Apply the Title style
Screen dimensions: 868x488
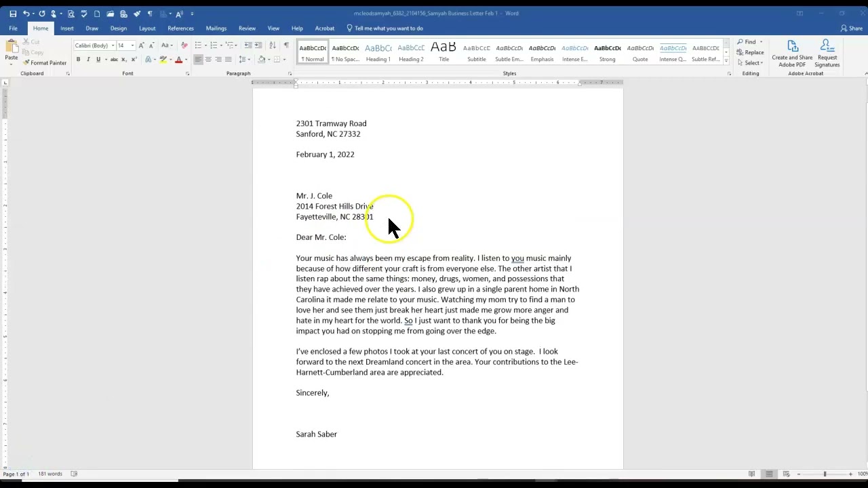[x=443, y=52]
